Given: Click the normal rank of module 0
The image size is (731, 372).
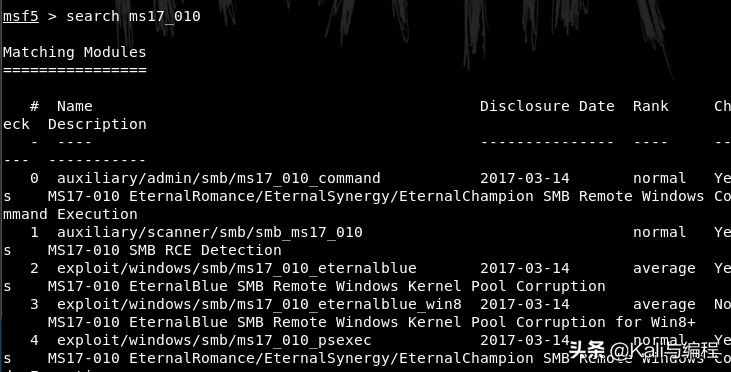Looking at the screenshot, I should [x=660, y=179].
